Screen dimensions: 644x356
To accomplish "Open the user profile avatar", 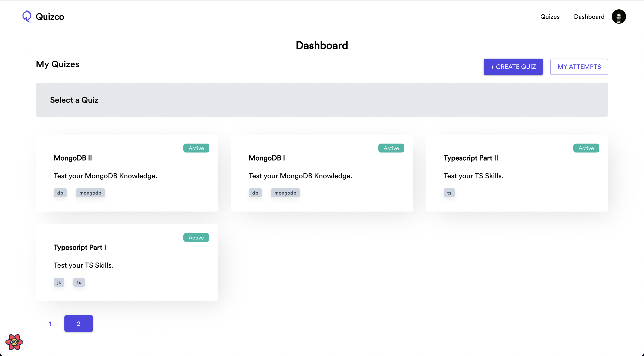I will point(619,17).
